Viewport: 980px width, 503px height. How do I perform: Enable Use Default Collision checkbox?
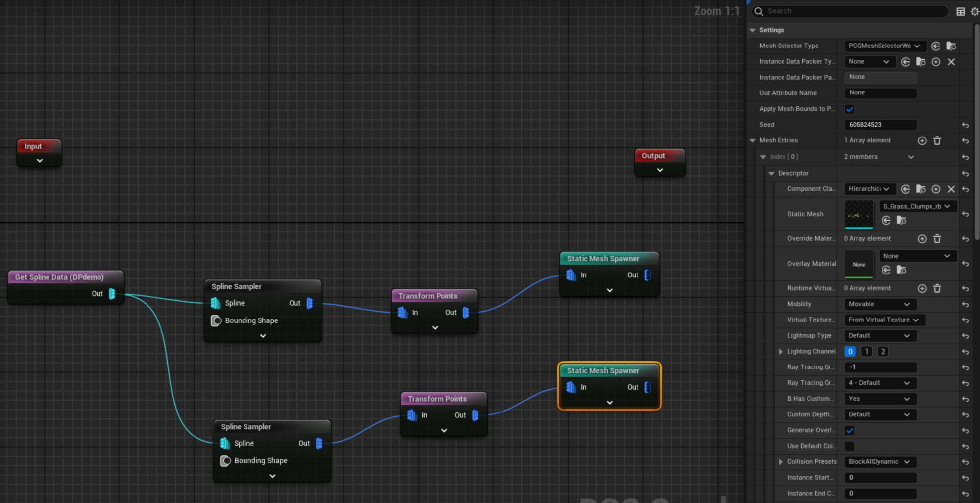click(850, 446)
